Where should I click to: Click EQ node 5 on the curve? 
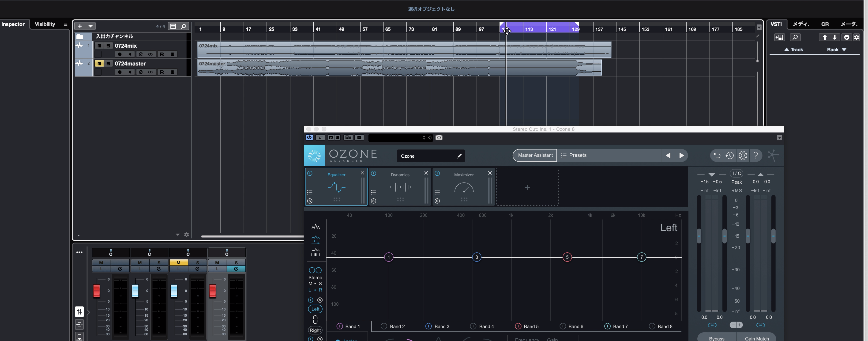click(x=567, y=257)
